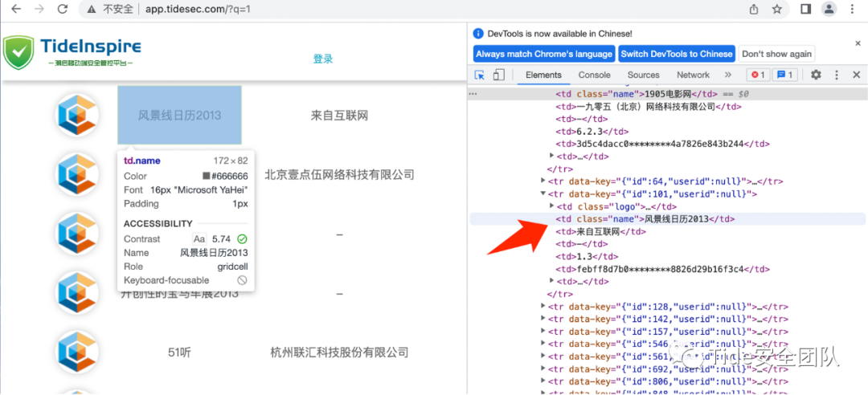
Task: Select the td 来自互联网 DOM line
Action: [600, 231]
